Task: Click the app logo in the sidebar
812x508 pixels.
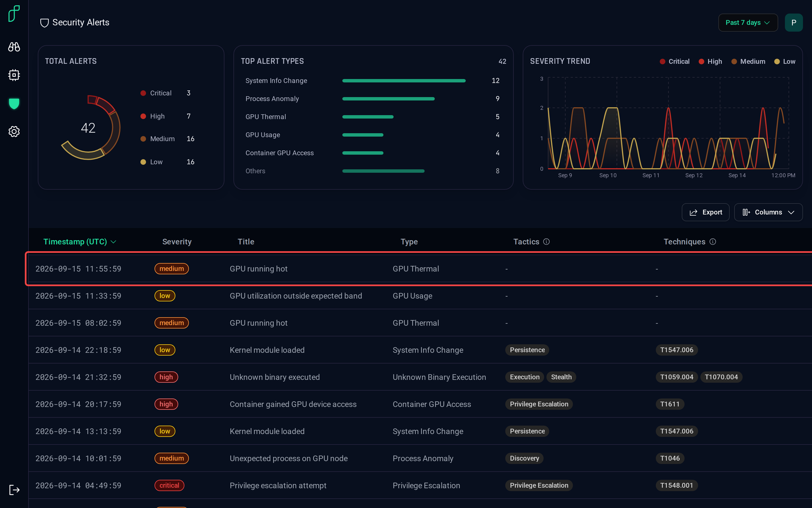Action: click(x=14, y=14)
